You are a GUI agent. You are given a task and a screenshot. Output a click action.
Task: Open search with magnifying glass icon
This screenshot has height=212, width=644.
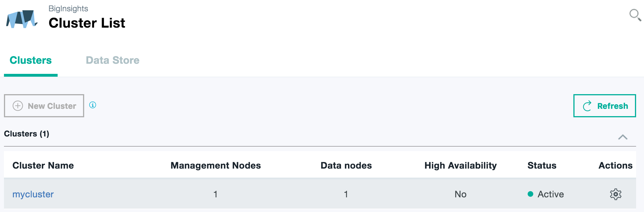634,14
